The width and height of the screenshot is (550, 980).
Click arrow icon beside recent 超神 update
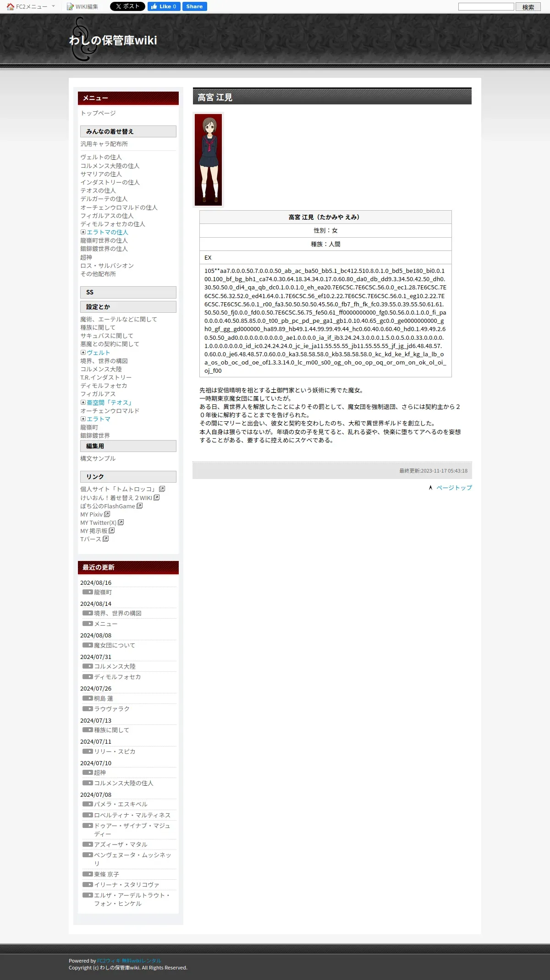(x=88, y=773)
